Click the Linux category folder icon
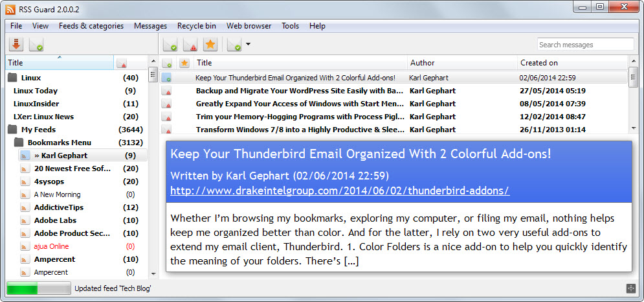This screenshot has height=302, width=644. [13, 77]
